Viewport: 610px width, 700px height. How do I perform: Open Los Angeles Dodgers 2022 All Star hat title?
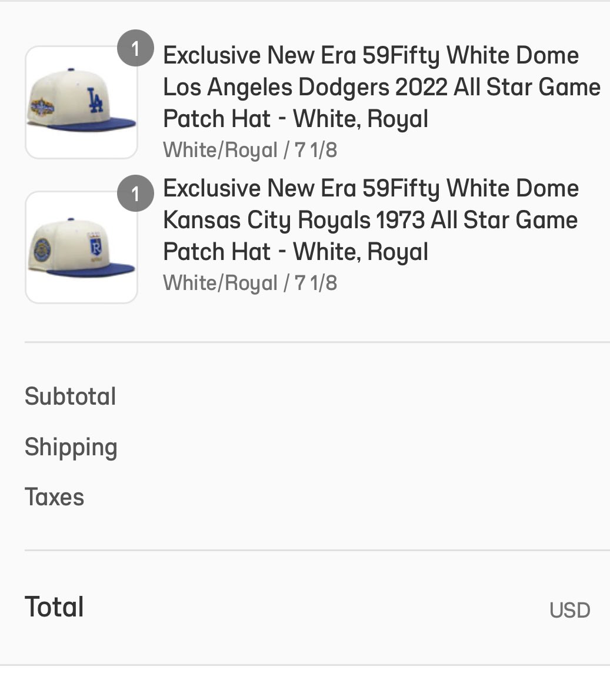[x=381, y=87]
